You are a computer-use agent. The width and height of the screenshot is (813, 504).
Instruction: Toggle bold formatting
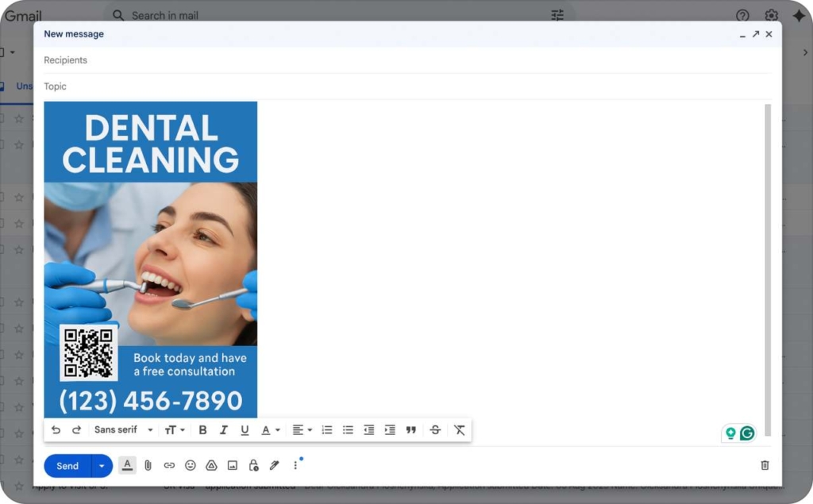pos(202,429)
